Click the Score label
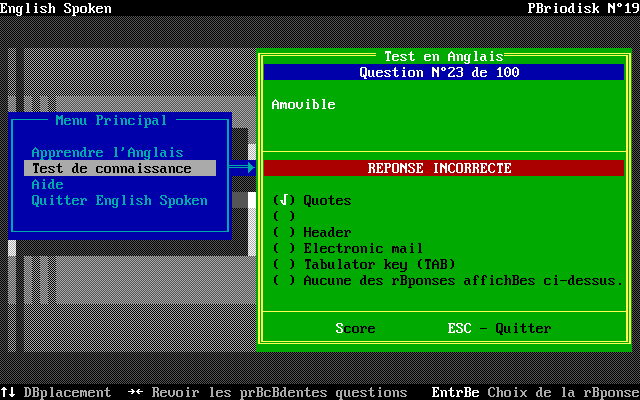The height and width of the screenshot is (400, 640). (x=355, y=328)
